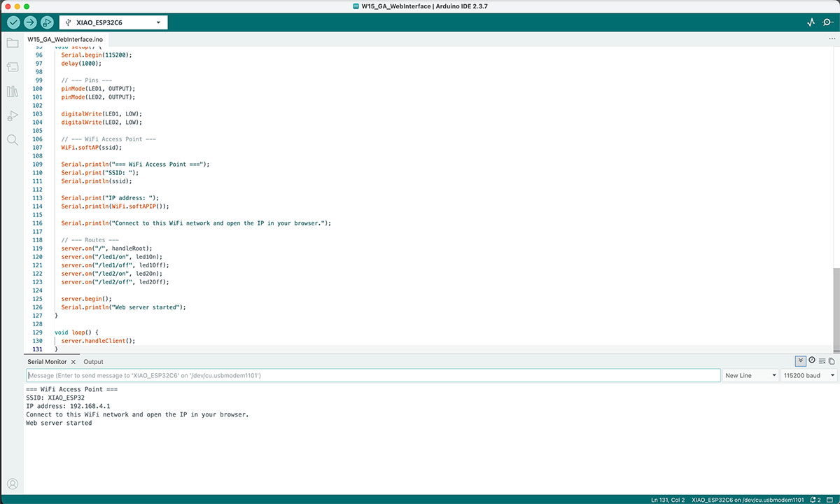
Task: Open the Library Manager sidebar panel
Action: pos(12,92)
